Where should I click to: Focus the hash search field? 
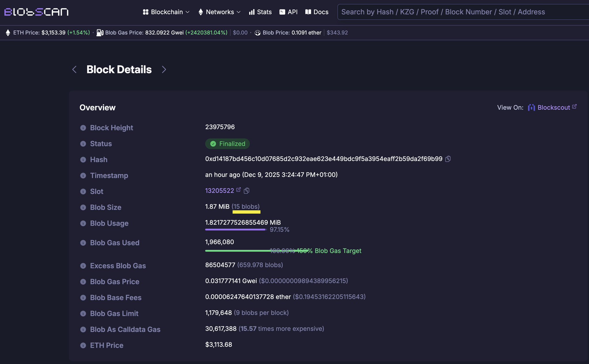tap(460, 12)
